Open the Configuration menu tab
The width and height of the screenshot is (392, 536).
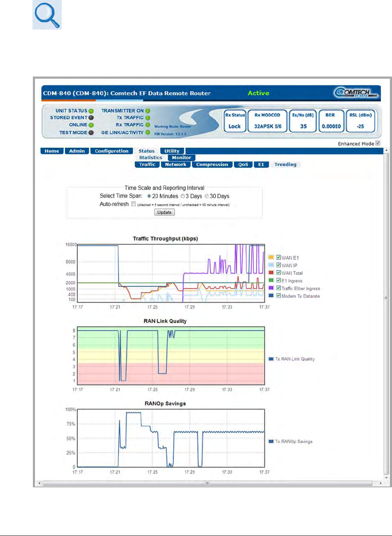pos(111,151)
